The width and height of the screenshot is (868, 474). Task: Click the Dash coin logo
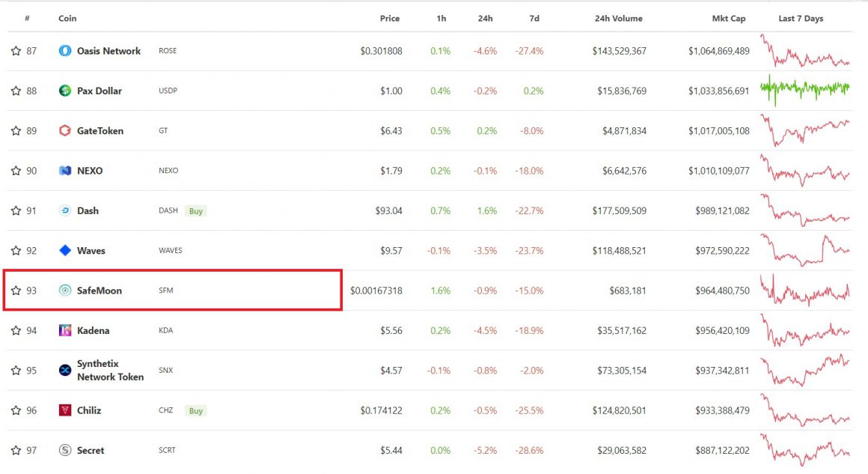(64, 210)
